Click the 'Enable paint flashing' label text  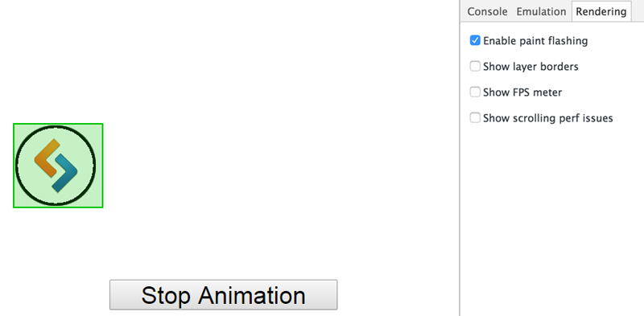[535, 41]
